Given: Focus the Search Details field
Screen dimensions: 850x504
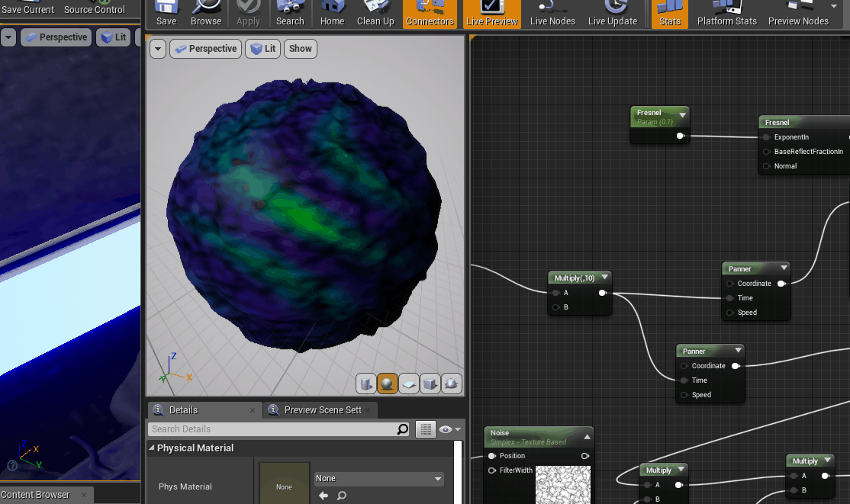Looking at the screenshot, I should (272, 429).
